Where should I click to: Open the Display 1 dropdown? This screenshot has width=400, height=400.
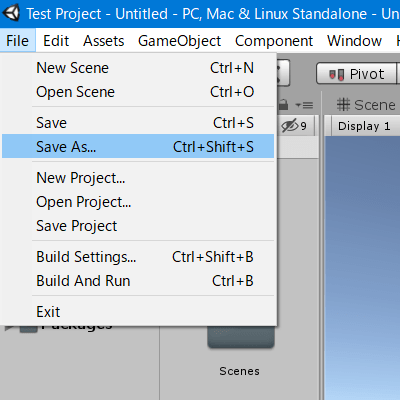coord(366,126)
